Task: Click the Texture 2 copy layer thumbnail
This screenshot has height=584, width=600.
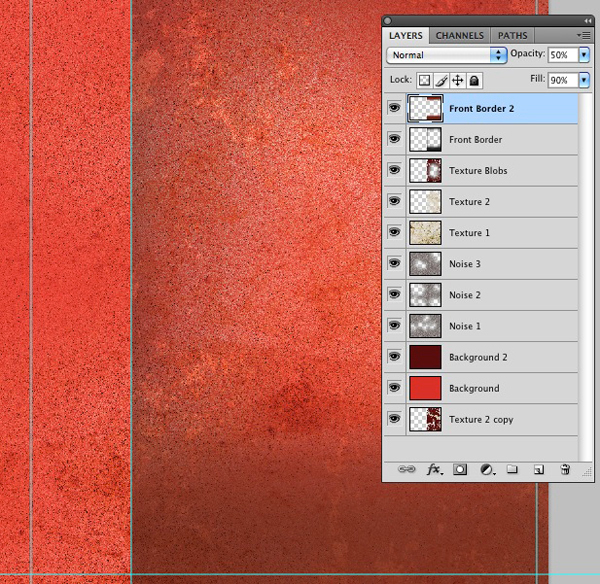Action: (x=425, y=419)
